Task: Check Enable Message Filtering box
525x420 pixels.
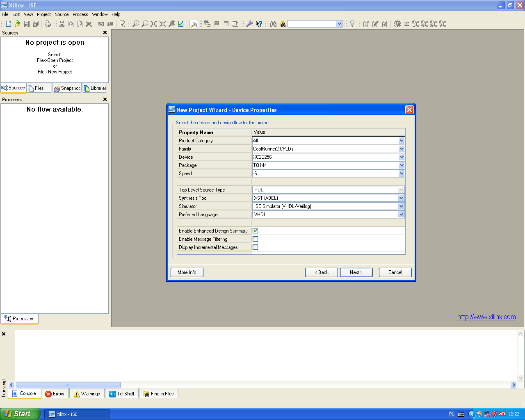Action: (255, 239)
